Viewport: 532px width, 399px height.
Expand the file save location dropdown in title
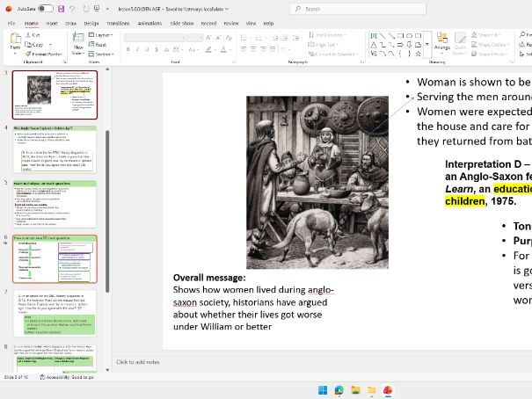pos(227,9)
